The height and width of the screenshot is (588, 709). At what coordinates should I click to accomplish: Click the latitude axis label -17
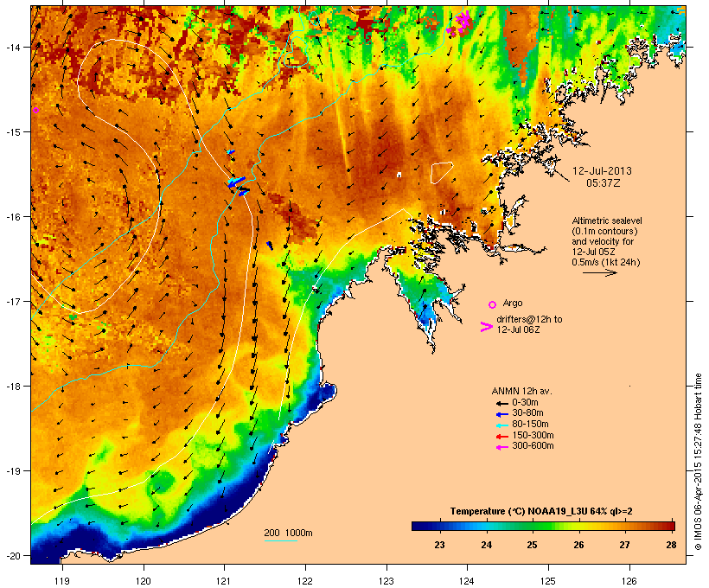coord(12,301)
